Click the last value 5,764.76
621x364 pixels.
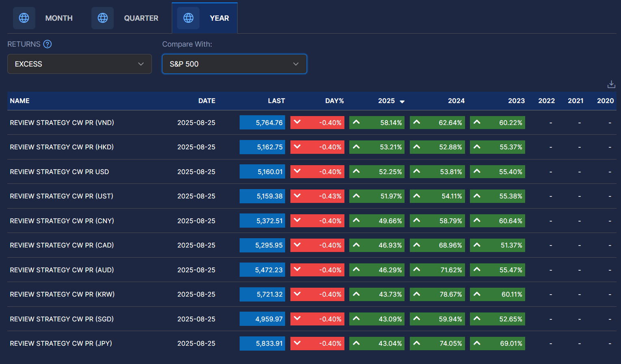[262, 123]
